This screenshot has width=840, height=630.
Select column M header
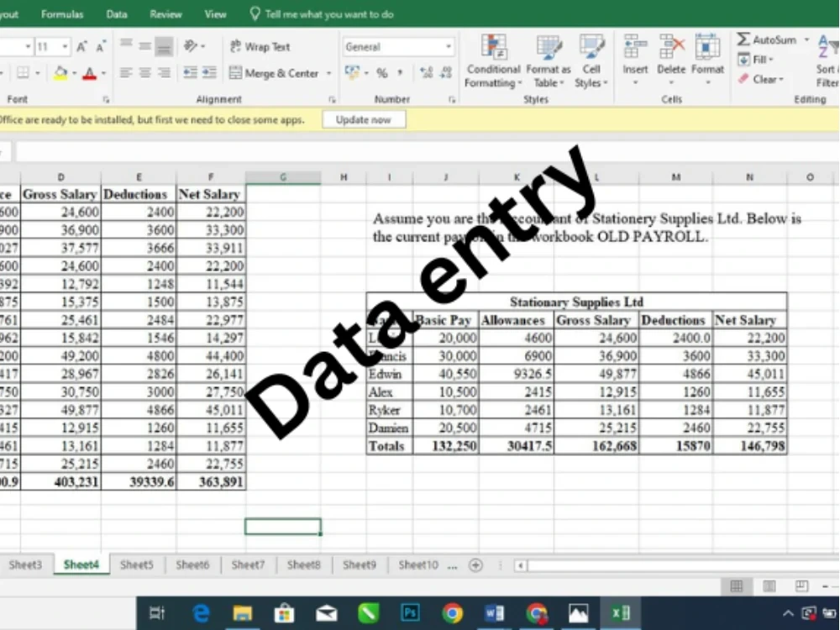[x=676, y=177]
